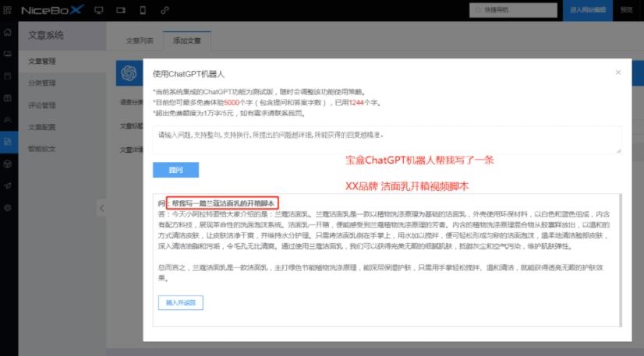Close the 使用ChatGPT机器人 dialog
Viewport: 644px width, 356px height.
(618, 72)
